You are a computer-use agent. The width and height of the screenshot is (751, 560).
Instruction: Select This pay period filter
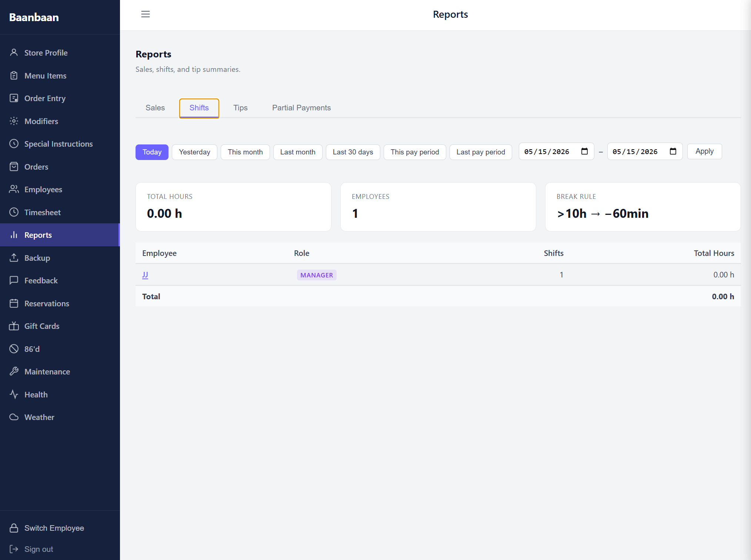click(415, 152)
